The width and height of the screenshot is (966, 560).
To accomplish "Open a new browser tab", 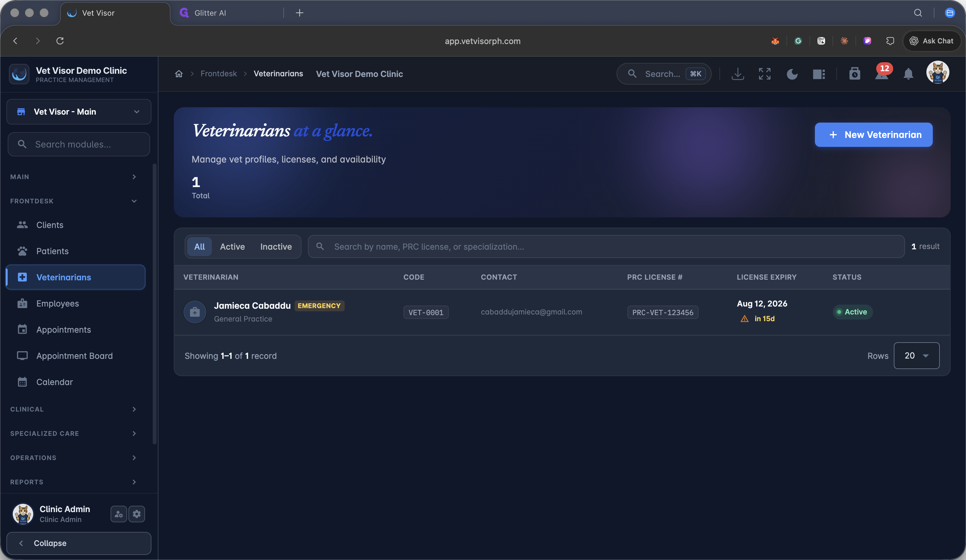I will coord(299,13).
